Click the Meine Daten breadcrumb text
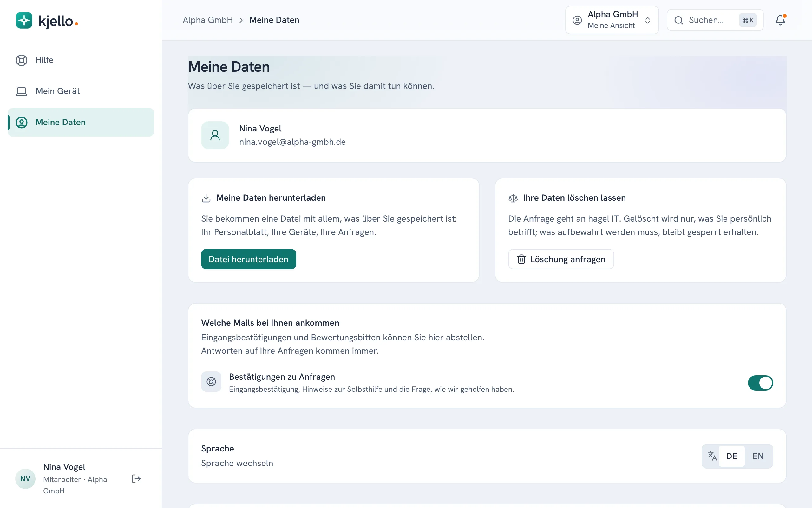Image resolution: width=812 pixels, height=508 pixels. point(274,20)
